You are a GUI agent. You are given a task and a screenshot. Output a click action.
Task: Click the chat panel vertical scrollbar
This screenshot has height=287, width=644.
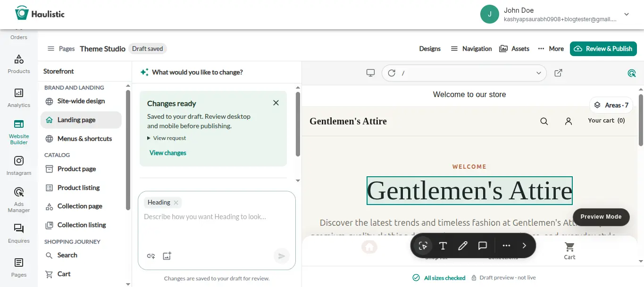[298, 124]
